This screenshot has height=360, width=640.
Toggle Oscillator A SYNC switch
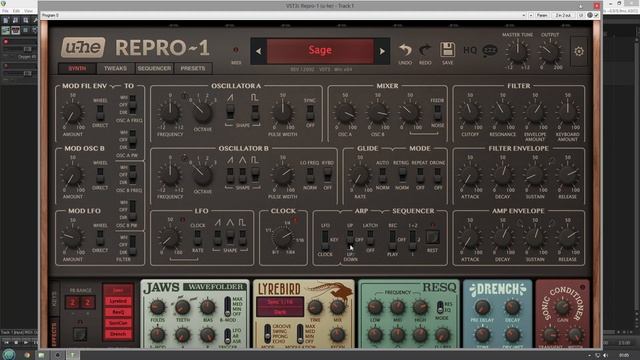point(310,112)
